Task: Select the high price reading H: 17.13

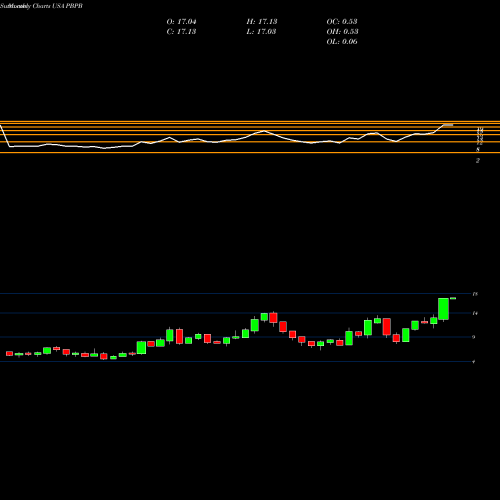Action: [x=262, y=22]
